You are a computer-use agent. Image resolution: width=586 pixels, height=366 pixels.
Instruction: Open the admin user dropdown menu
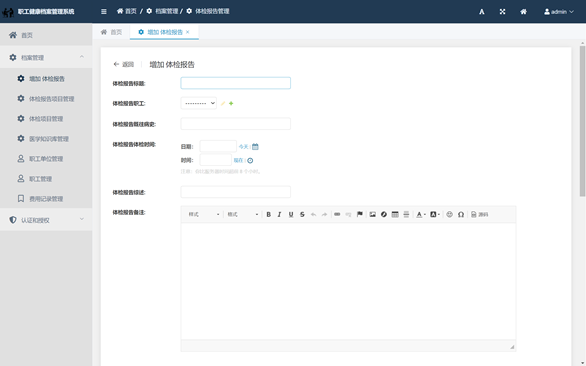559,12
